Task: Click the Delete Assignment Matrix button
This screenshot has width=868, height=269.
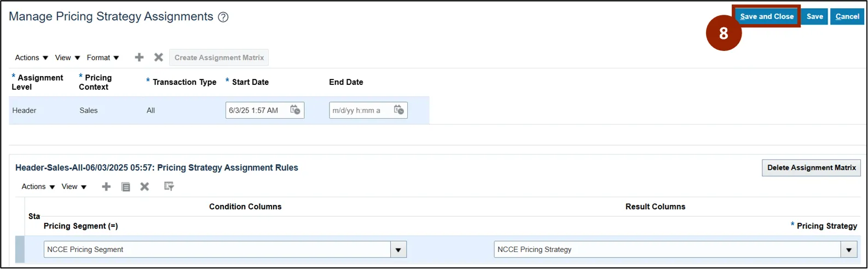Action: pos(811,168)
